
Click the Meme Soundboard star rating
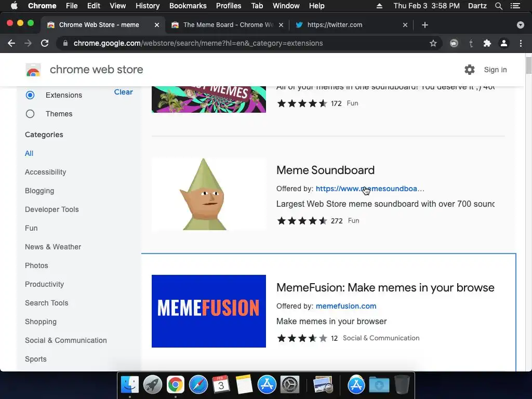302,221
